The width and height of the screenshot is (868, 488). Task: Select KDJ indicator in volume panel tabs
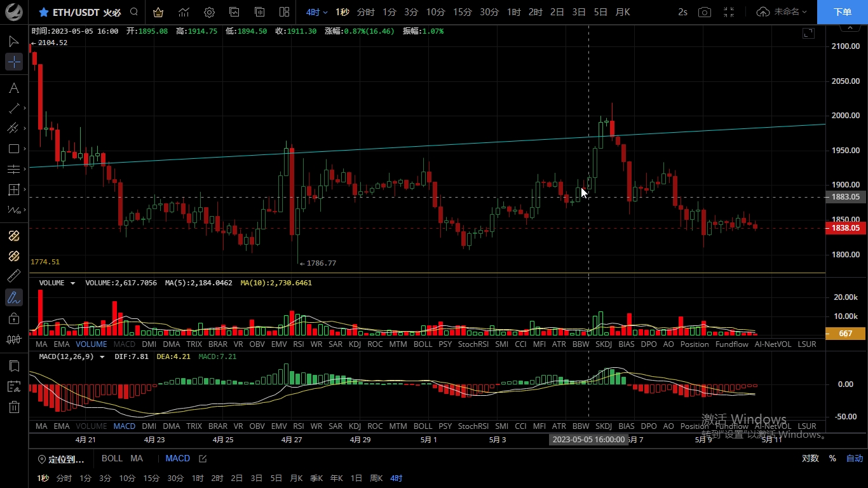pos(355,344)
